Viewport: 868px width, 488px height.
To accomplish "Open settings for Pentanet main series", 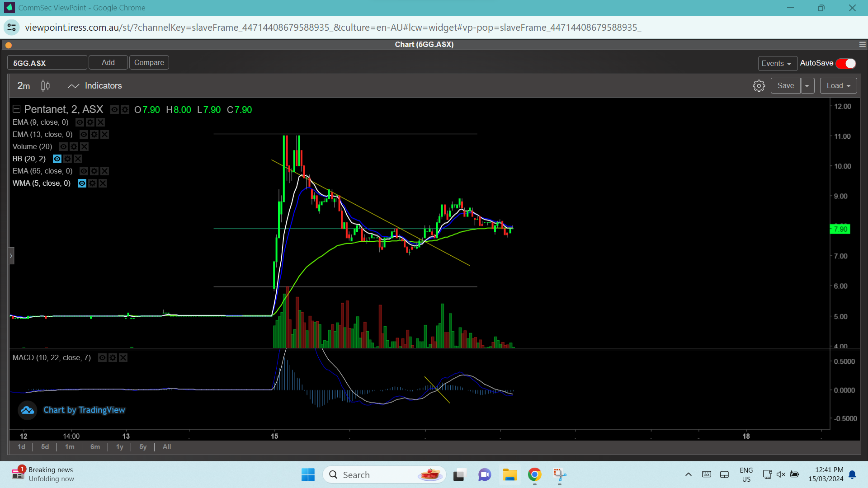I will (125, 110).
